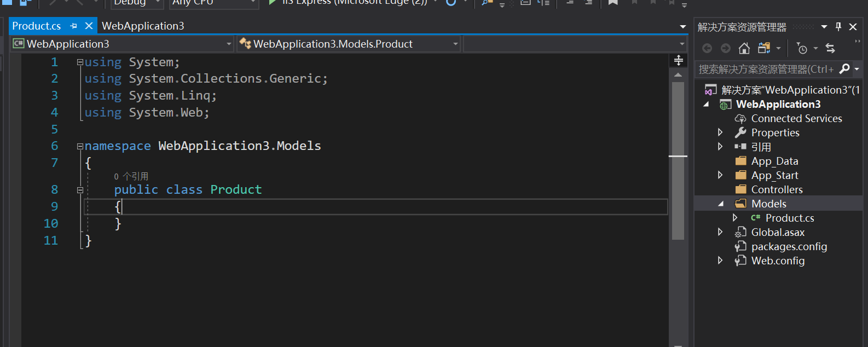Select Product.cs in the solution tree

789,218
